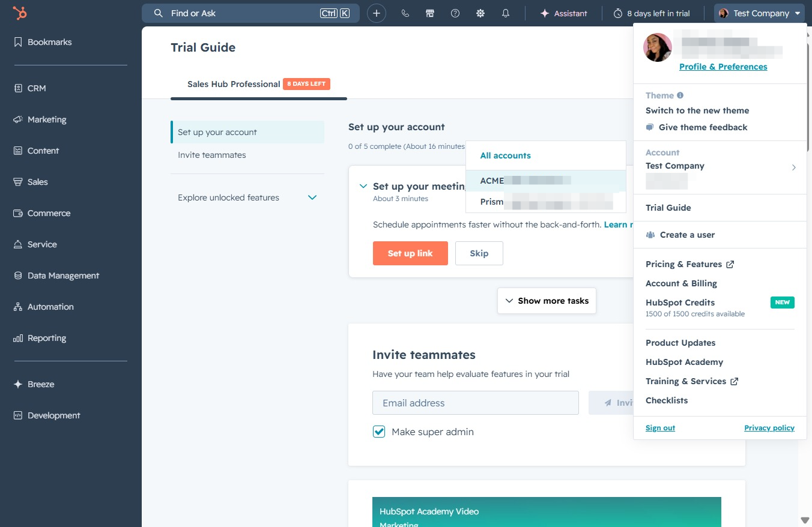Click the Email address input field

coord(476,403)
